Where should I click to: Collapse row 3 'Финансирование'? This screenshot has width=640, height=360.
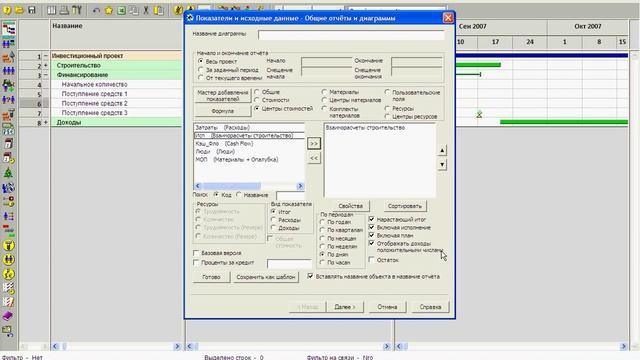[46, 75]
